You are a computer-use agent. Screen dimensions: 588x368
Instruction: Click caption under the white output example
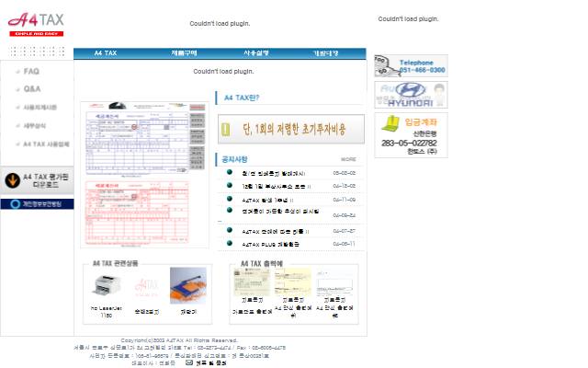pos(334,307)
